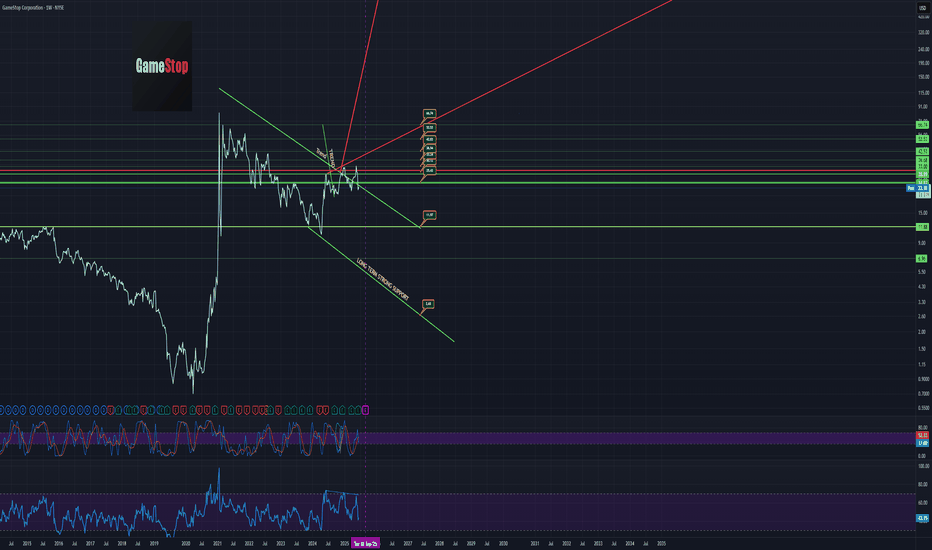
Task: Select the GameStop logo image
Action: [x=162, y=66]
